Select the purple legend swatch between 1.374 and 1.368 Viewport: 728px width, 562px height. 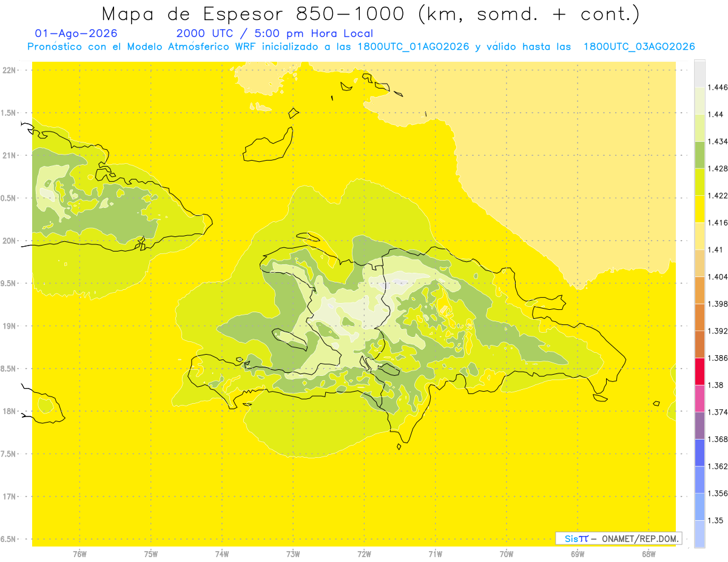pos(699,425)
